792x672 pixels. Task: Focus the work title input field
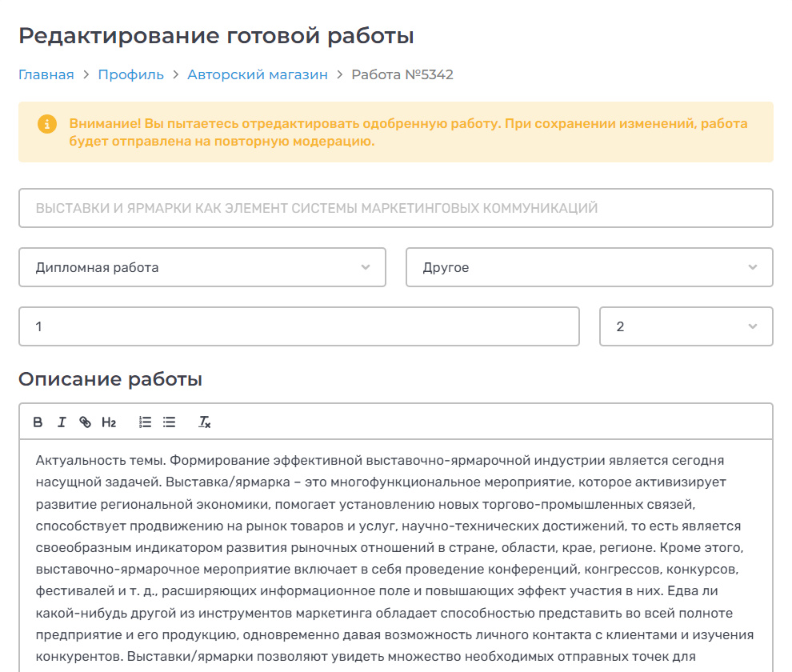click(395, 208)
